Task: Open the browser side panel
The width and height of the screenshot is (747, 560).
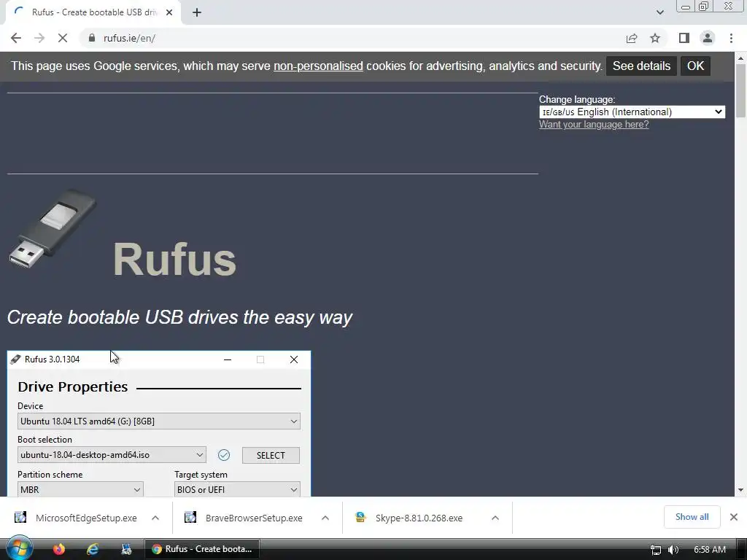Action: [684, 38]
